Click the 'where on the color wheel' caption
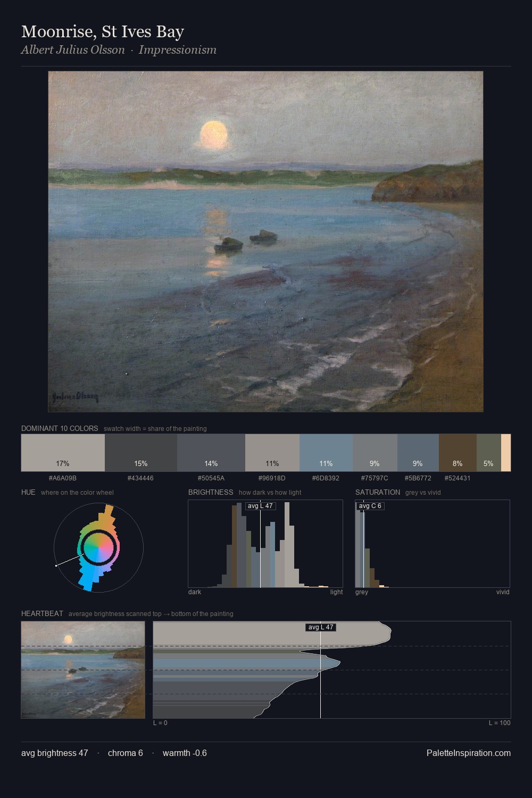Viewport: 532px width, 798px height. [77, 493]
